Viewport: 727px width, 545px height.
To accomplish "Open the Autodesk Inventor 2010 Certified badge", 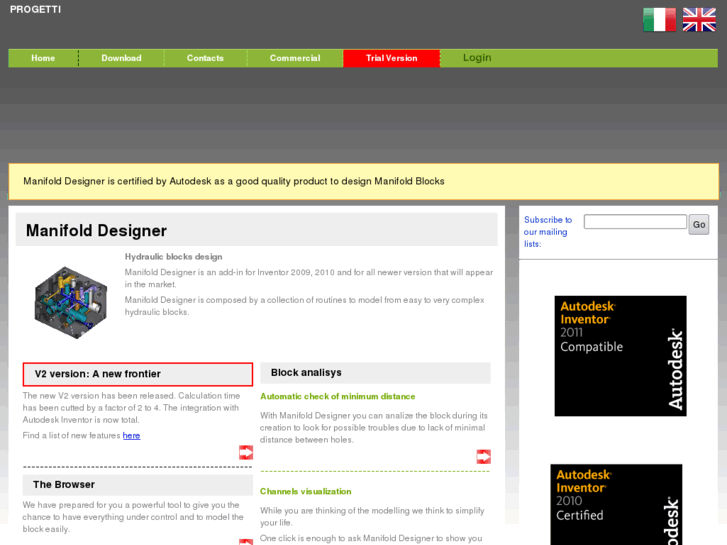I will [616, 505].
